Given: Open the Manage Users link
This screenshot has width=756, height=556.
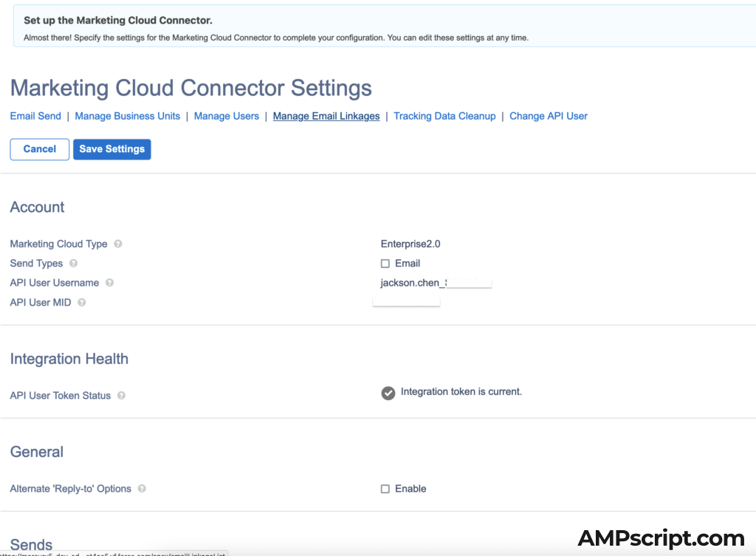Looking at the screenshot, I should (227, 116).
